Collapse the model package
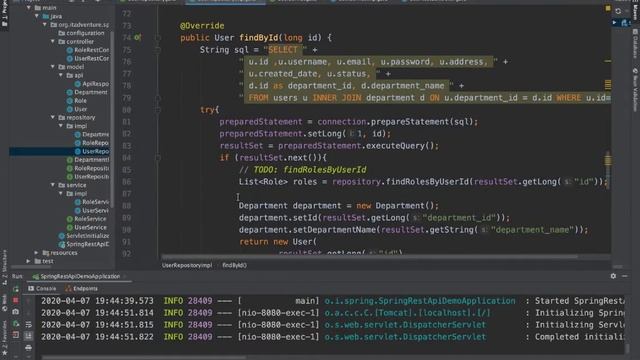The image size is (640, 360). [53, 67]
